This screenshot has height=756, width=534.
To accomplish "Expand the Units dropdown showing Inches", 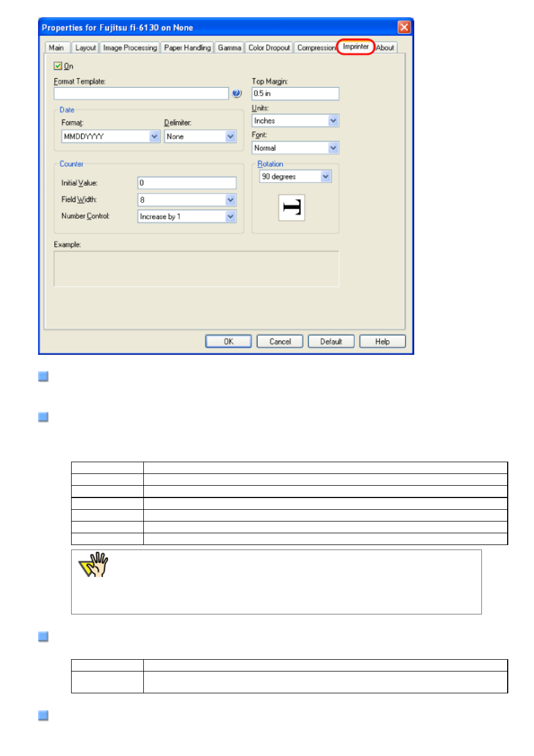I will [x=296, y=121].
